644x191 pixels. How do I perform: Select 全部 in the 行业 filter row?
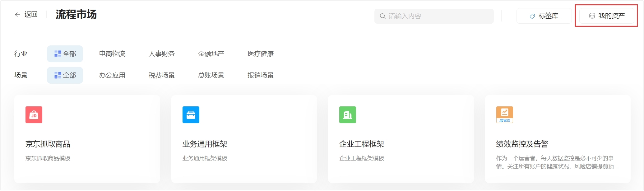coord(65,54)
